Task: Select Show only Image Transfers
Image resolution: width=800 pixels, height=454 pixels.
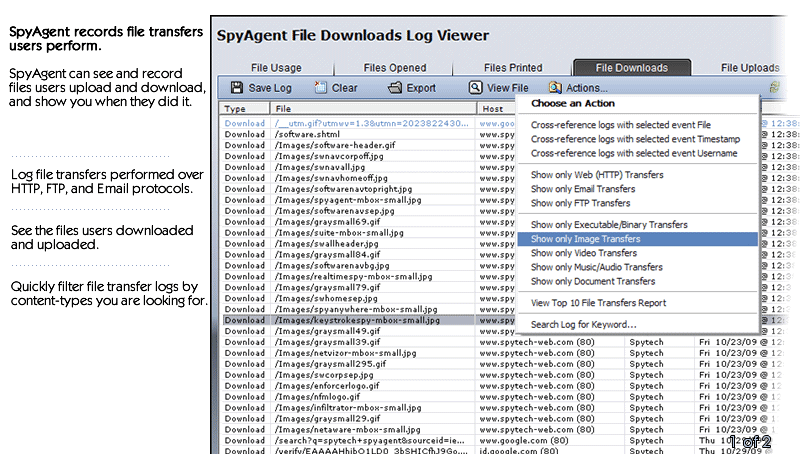Action: click(637, 239)
